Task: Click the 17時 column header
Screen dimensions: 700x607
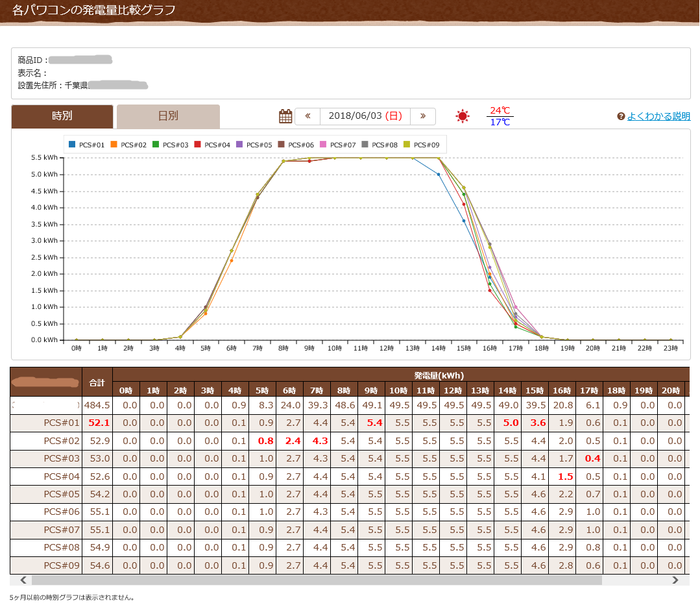Action: [589, 390]
